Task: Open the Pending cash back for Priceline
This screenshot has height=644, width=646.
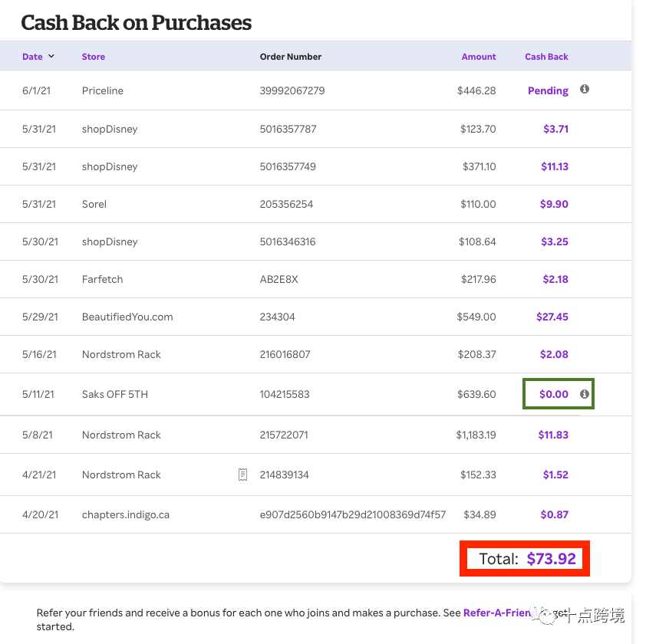Action: coord(548,90)
